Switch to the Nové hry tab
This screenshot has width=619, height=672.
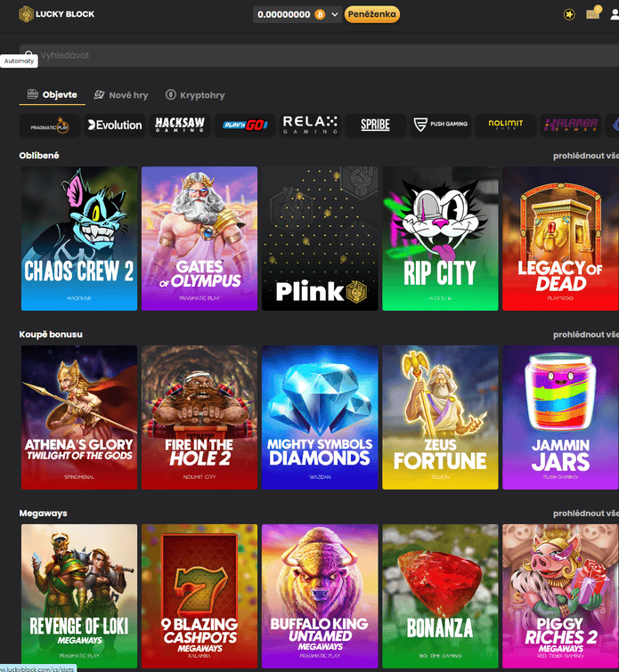click(121, 95)
